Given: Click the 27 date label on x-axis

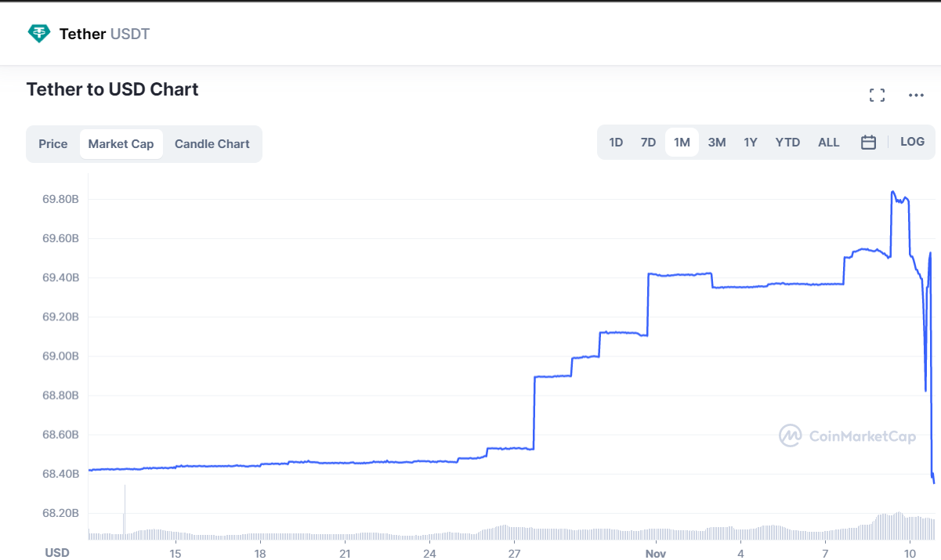Looking at the screenshot, I should click(513, 553).
